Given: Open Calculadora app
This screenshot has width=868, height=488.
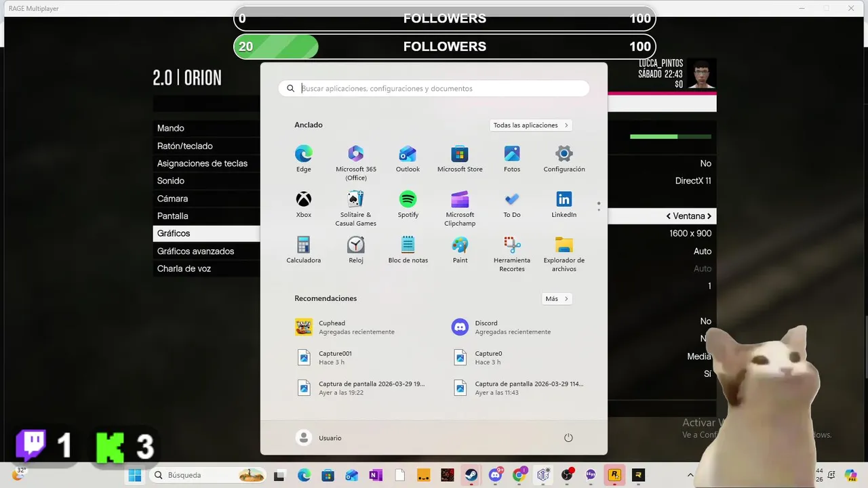Looking at the screenshot, I should 303,250.
